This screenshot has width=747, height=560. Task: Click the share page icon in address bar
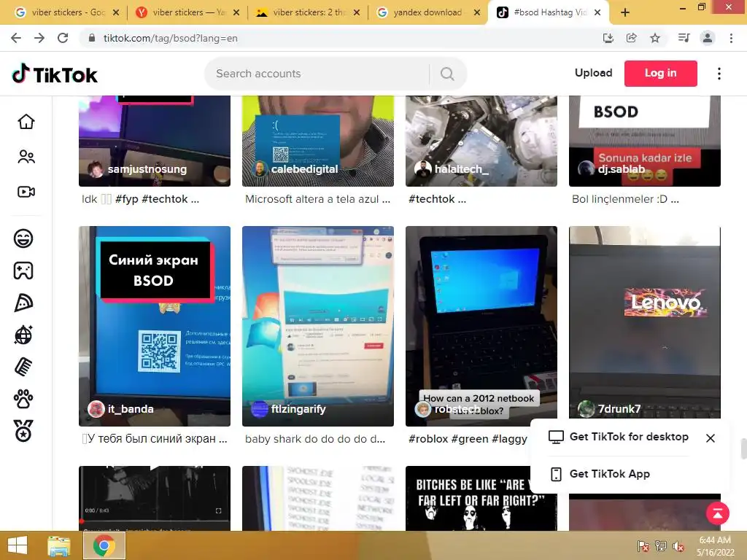click(x=631, y=38)
